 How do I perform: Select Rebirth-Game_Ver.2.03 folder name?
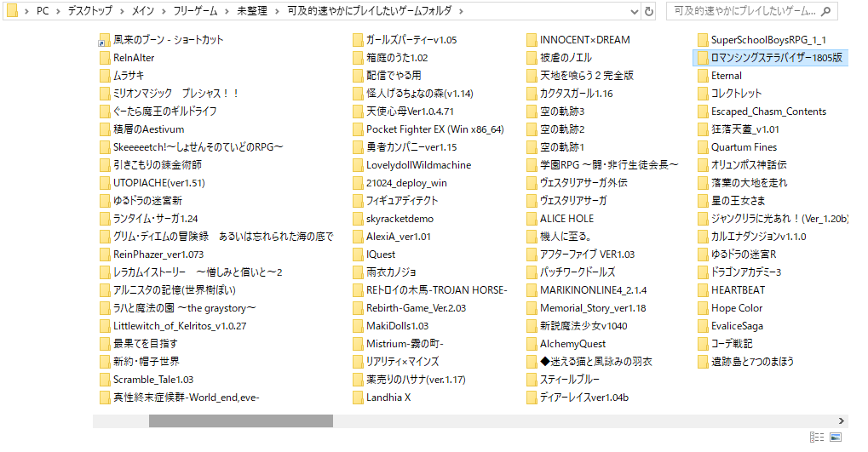pos(416,308)
